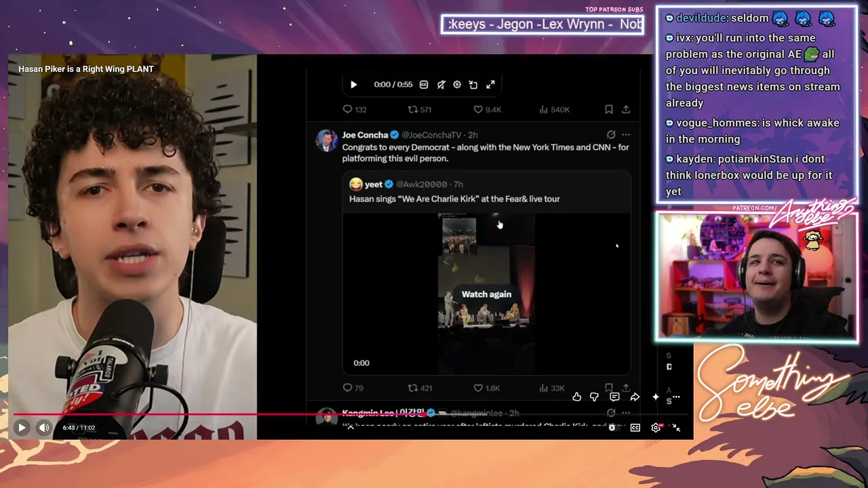
Task: Click the Grok icon on Joe Concha's tweet
Action: (x=611, y=135)
